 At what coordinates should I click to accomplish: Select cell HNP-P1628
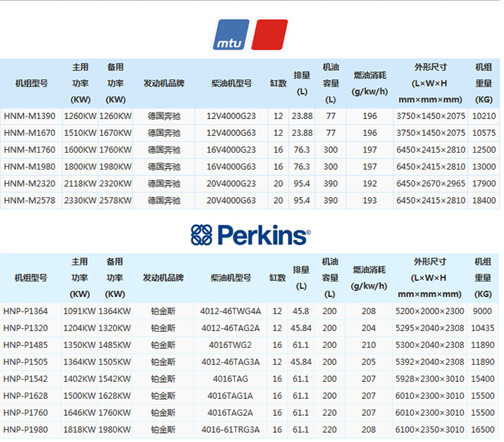[x=25, y=395]
